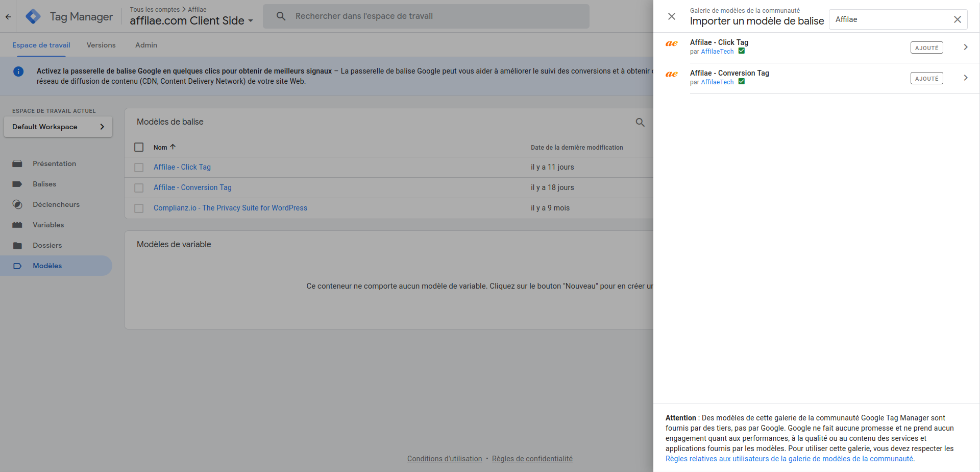Image resolution: width=980 pixels, height=472 pixels.
Task: Click the Modèles label icon
Action: (17, 266)
